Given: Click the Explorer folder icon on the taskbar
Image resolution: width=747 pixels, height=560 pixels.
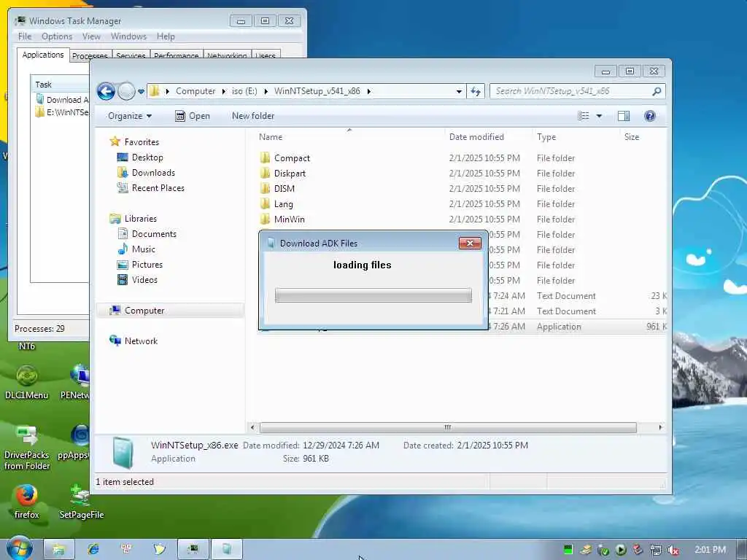Looking at the screenshot, I should tap(58, 549).
